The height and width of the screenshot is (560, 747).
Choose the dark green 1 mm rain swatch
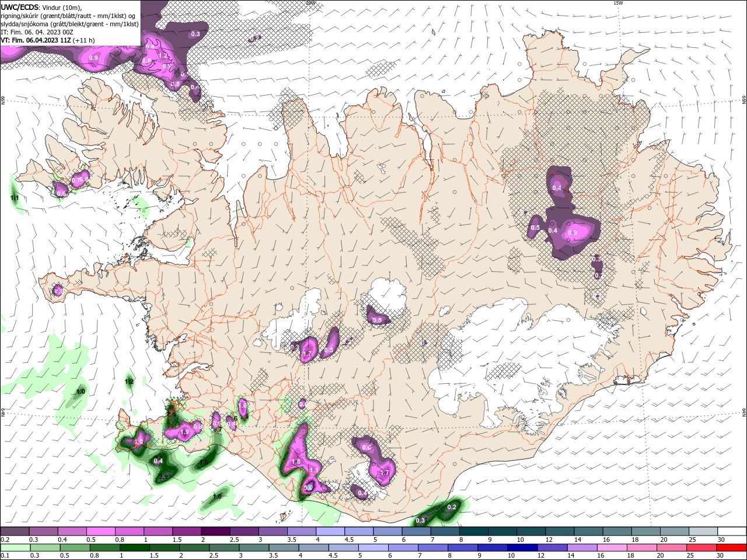[x=135, y=548]
